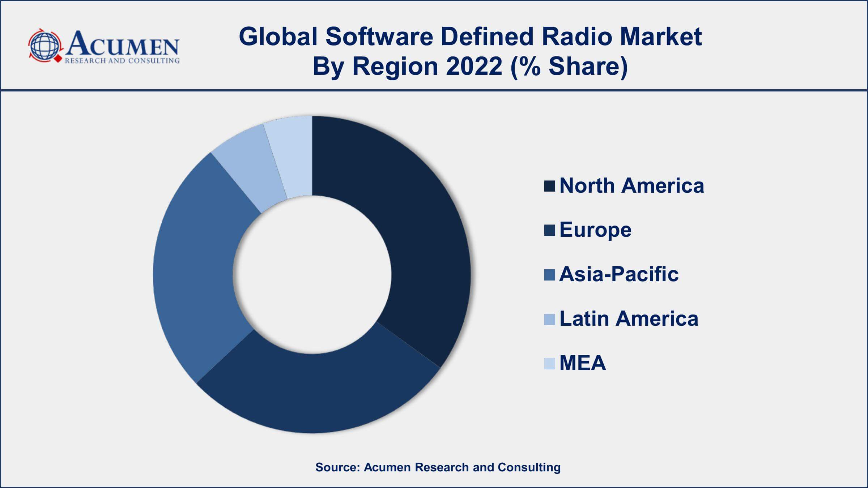The height and width of the screenshot is (488, 868).
Task: Click the empty center of the donut chart
Action: 312,275
